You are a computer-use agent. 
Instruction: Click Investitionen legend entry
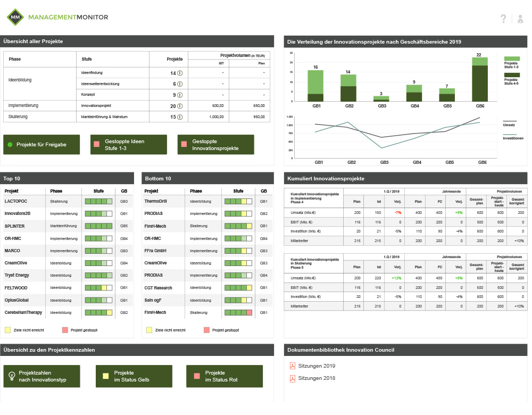click(513, 137)
